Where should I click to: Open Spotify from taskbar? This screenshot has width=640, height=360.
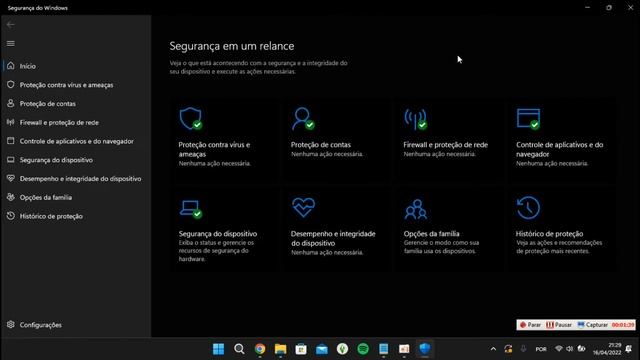coord(363,349)
